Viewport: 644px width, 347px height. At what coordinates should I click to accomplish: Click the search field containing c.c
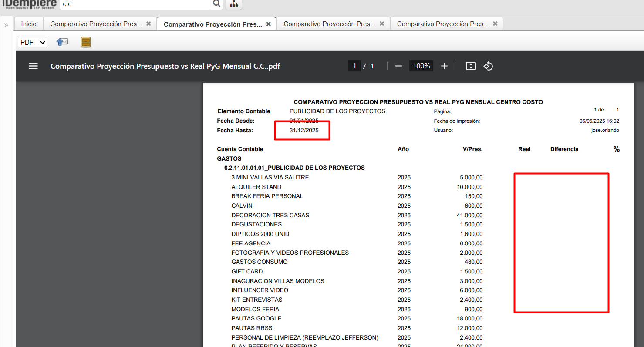coord(135,4)
